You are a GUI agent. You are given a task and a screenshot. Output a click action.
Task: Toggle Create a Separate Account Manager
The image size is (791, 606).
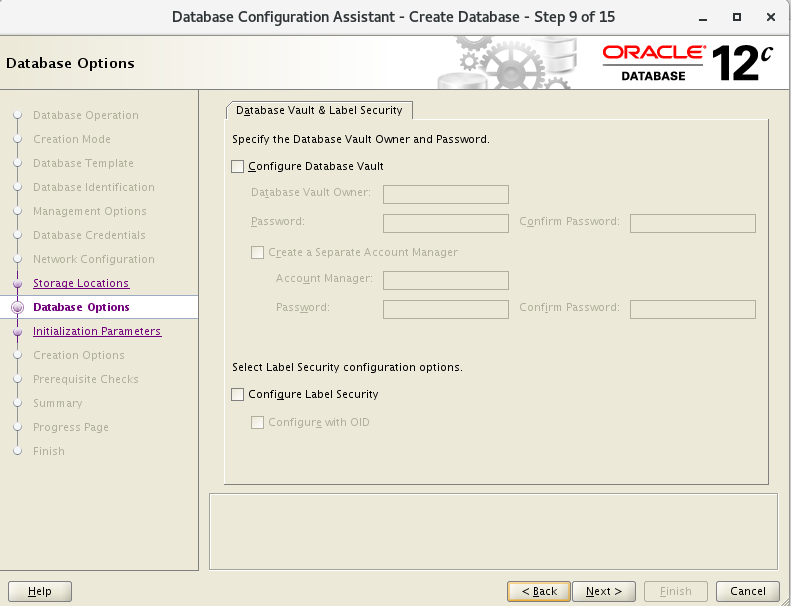tap(258, 253)
